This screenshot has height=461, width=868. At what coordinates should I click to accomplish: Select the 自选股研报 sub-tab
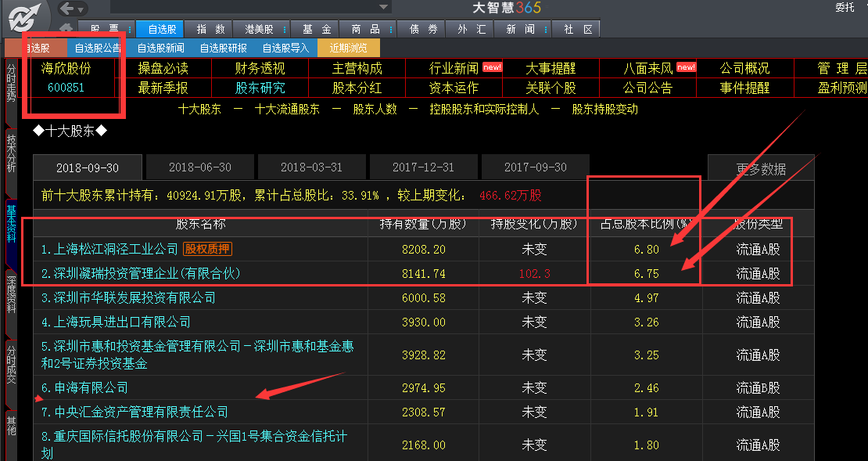click(x=223, y=49)
